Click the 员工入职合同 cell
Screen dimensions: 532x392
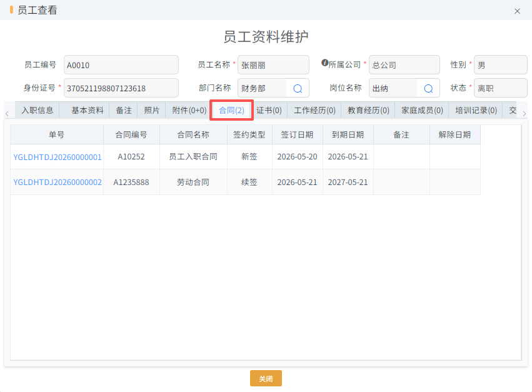point(193,157)
